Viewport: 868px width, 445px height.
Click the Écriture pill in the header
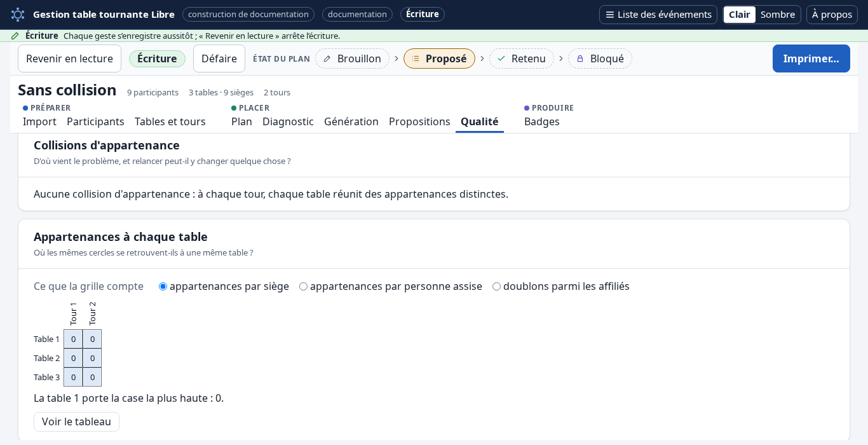(x=423, y=14)
